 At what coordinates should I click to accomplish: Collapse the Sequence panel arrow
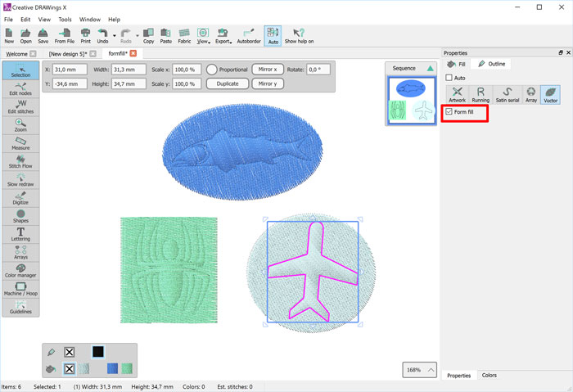coord(431,69)
